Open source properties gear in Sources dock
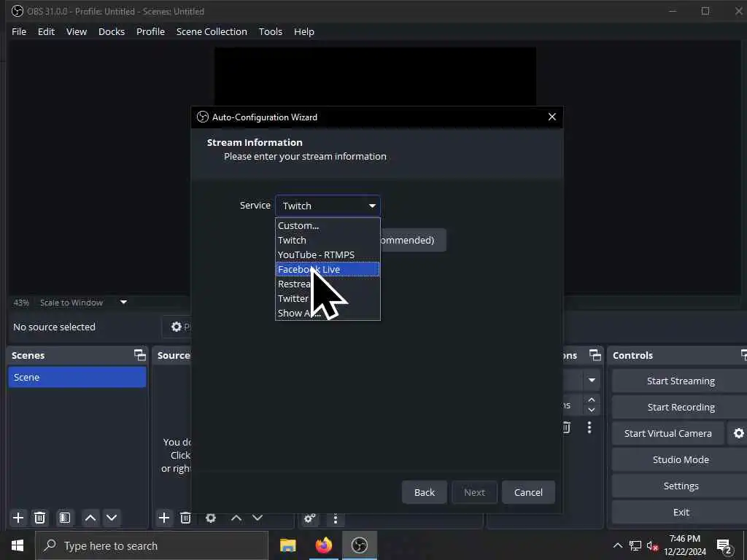The image size is (747, 560). [211, 518]
